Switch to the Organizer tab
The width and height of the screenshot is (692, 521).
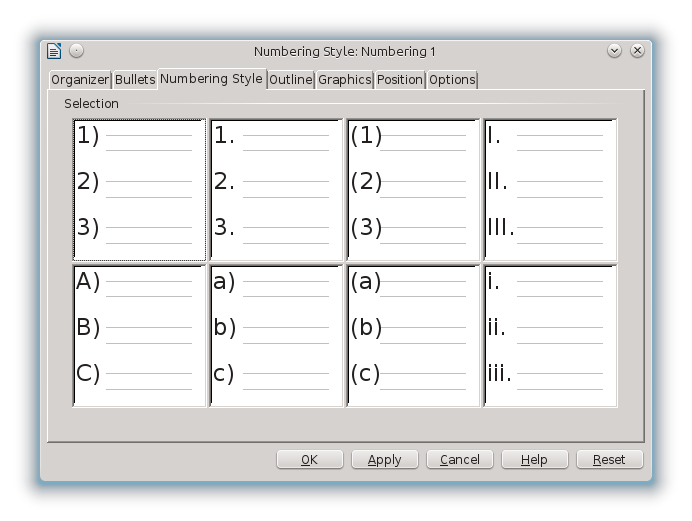(x=80, y=79)
